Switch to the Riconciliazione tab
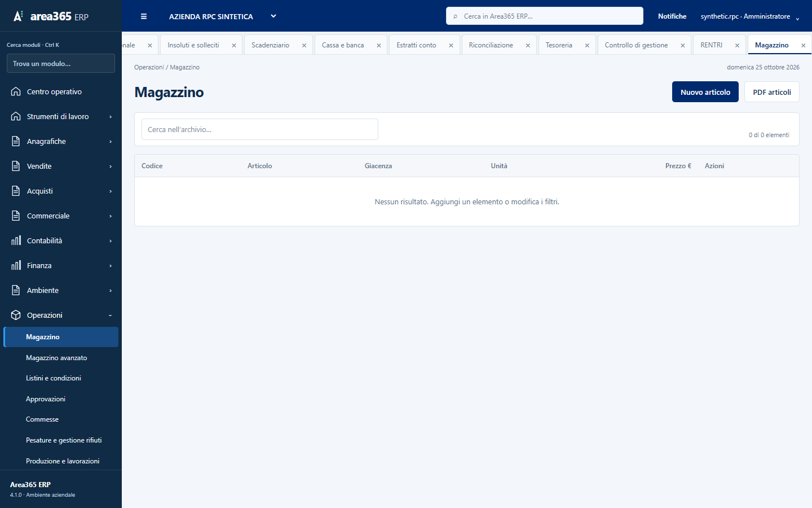The width and height of the screenshot is (812, 508). (491, 45)
